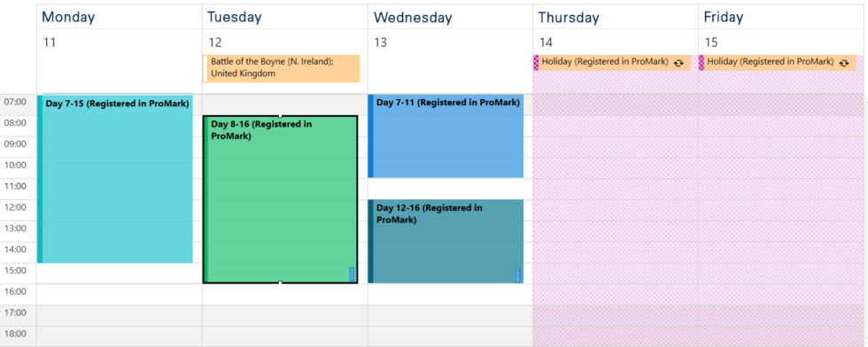
Task: Click the magenta status stripe on Thursday's Holiday
Action: click(x=536, y=63)
